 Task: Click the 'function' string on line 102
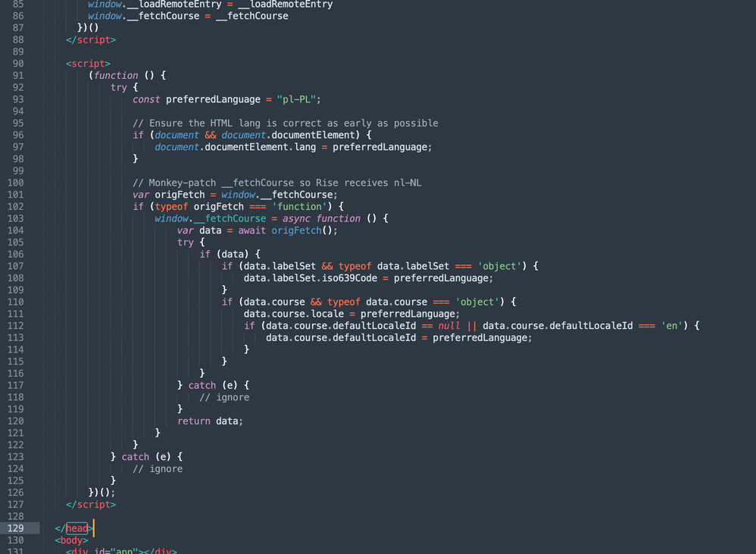[x=299, y=206]
